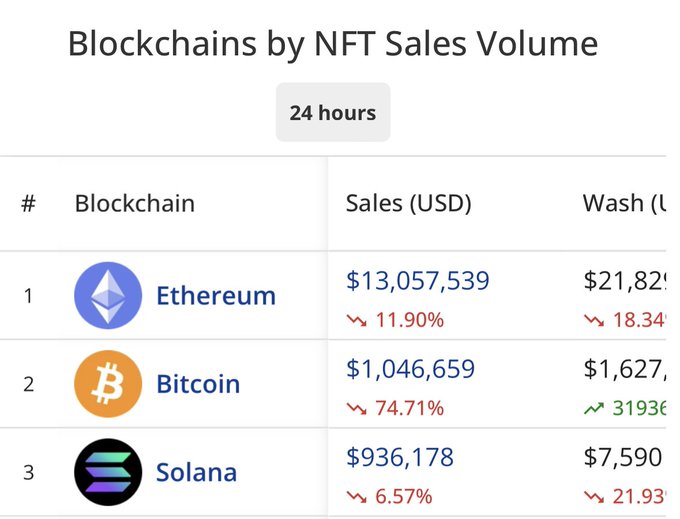Screen dimensions: 680x519
Task: Sort by Blockchain column header
Action: click(x=135, y=204)
